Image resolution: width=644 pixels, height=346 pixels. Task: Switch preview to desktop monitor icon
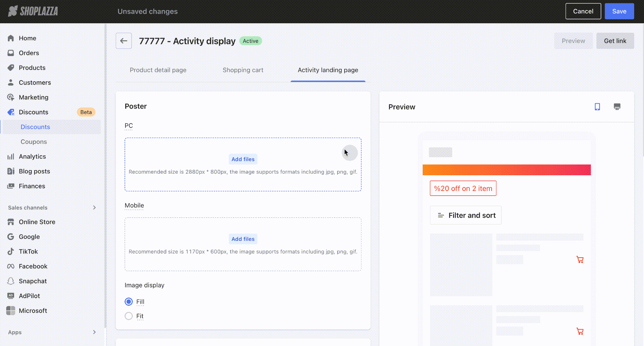click(617, 107)
